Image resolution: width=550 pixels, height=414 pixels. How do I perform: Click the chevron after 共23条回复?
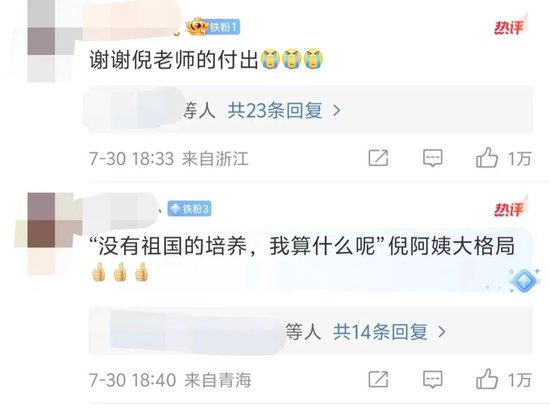click(x=336, y=111)
